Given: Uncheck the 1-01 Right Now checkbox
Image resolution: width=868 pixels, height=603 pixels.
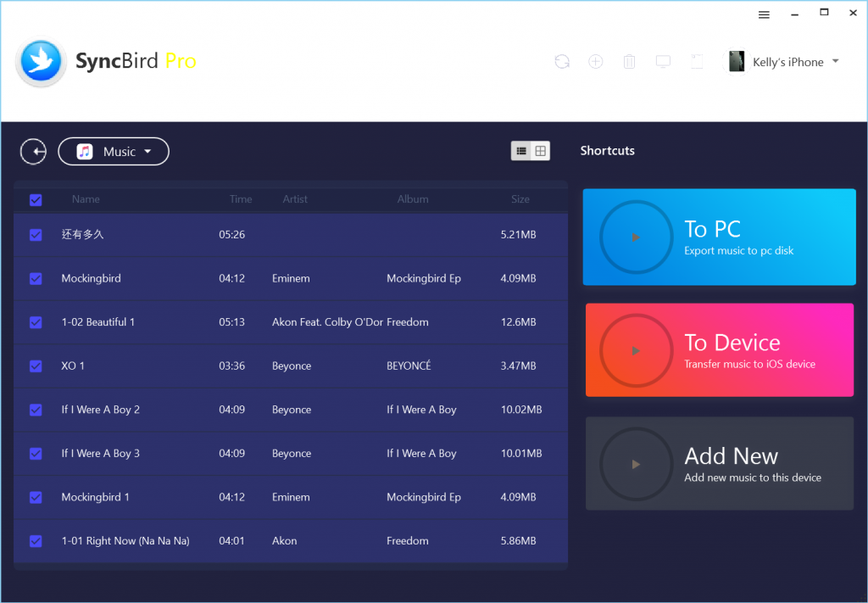Looking at the screenshot, I should 36,541.
